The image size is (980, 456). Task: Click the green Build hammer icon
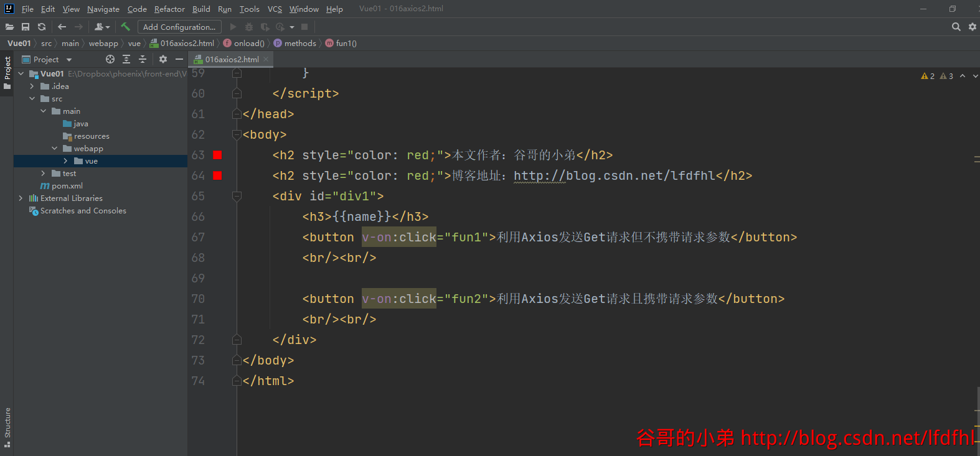(x=125, y=27)
